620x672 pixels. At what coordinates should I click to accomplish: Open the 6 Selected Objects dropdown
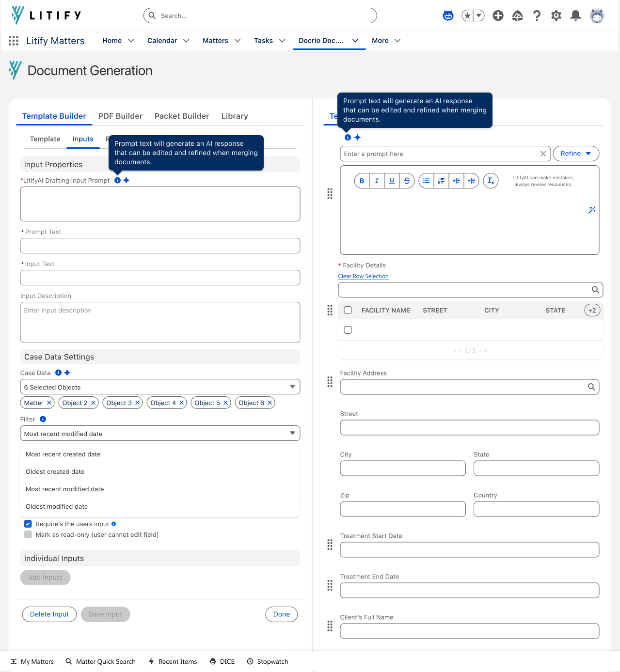click(160, 387)
